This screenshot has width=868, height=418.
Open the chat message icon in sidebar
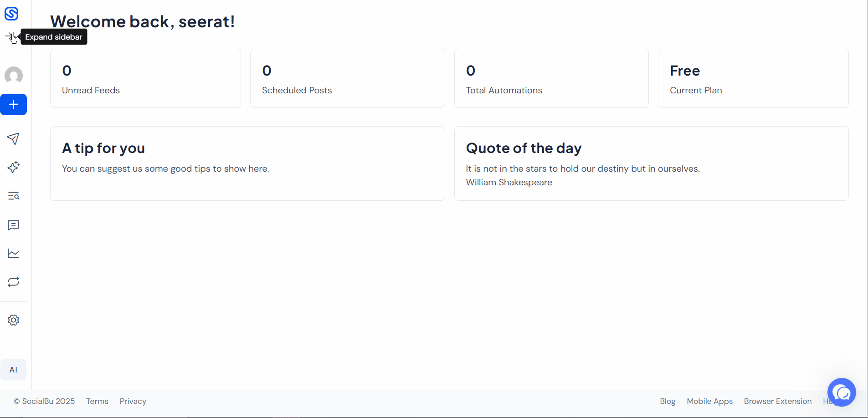coord(14,225)
